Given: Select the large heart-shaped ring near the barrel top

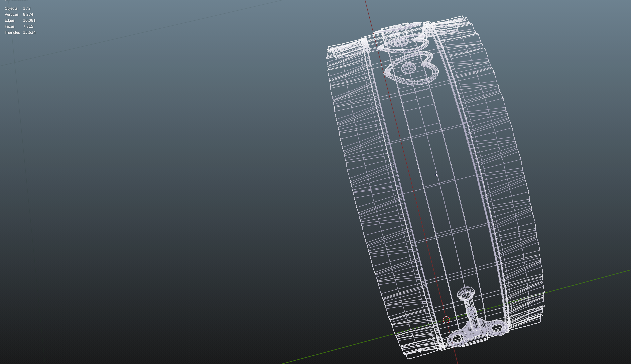Looking at the screenshot, I should (x=411, y=68).
